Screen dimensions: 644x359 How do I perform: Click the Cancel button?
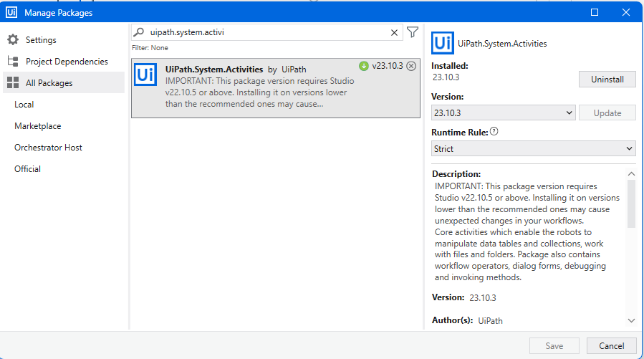pos(611,346)
